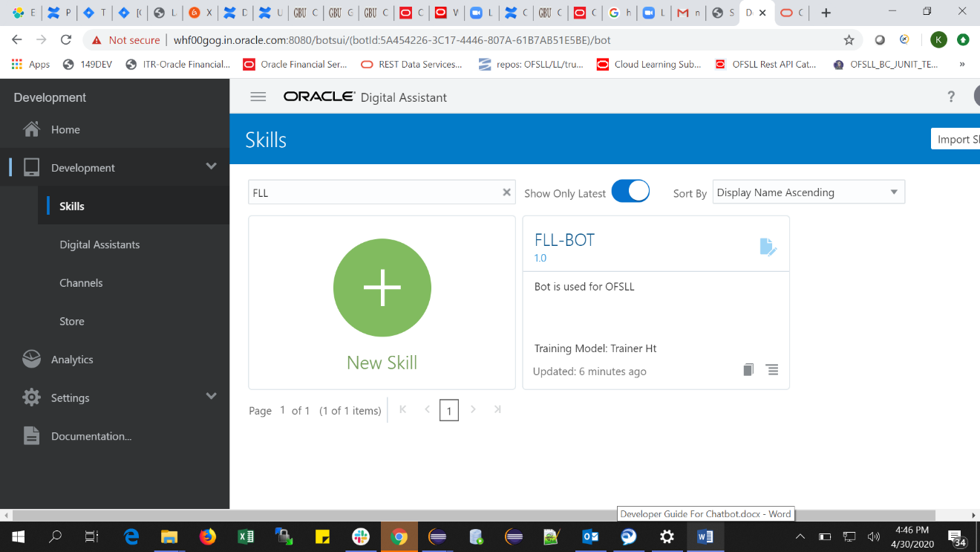Bookmark this page with the star icon
This screenshot has width=980, height=552.
(849, 40)
